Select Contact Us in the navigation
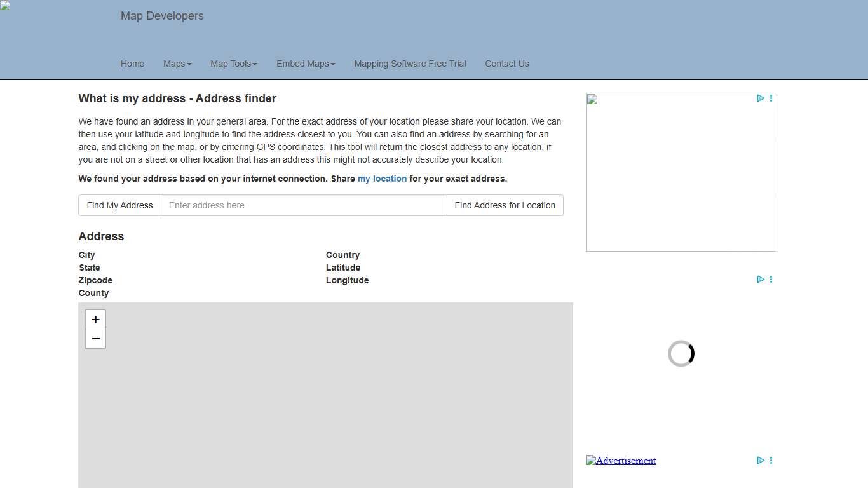This screenshot has width=868, height=488. (x=506, y=64)
